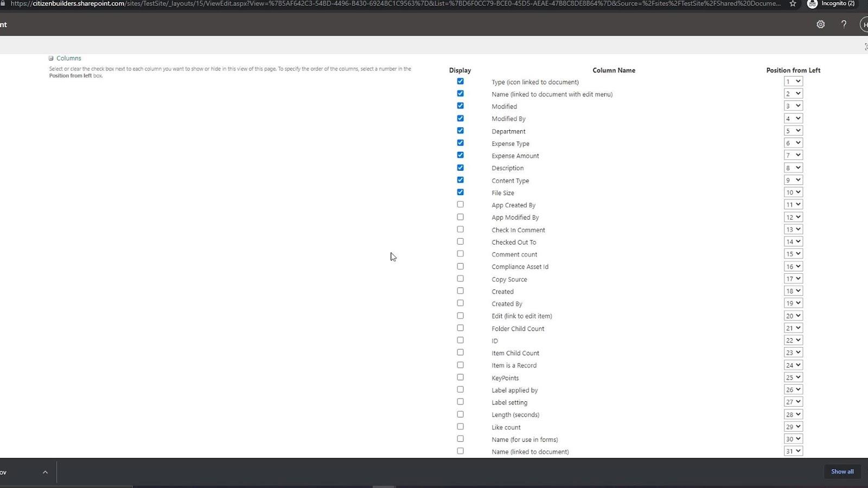Uncheck the Modified By column checkbox
Screen dimensions: 868x488
click(x=460, y=118)
